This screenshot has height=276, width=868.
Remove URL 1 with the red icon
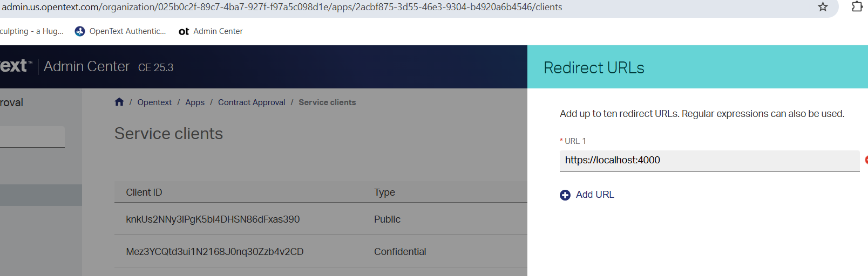(x=866, y=160)
